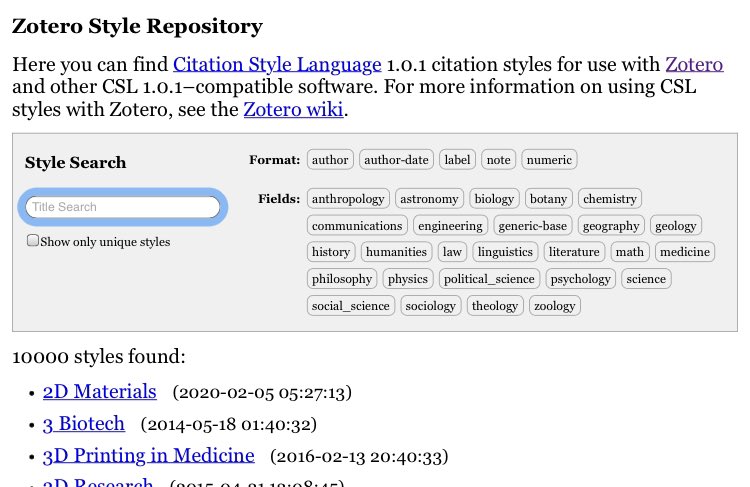Click the 2016-02-13 20:40:33 timestamp
Screen dimensions: 750x487
359,456
